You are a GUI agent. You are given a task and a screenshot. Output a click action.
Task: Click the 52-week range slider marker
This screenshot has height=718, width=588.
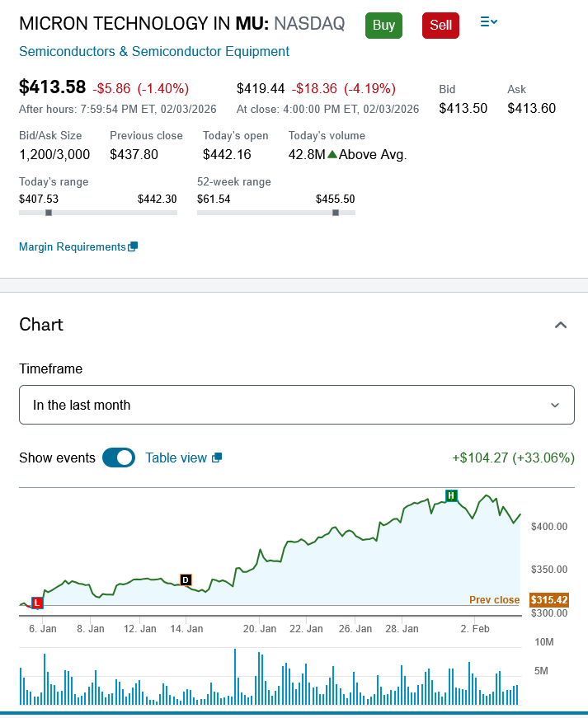click(x=336, y=213)
